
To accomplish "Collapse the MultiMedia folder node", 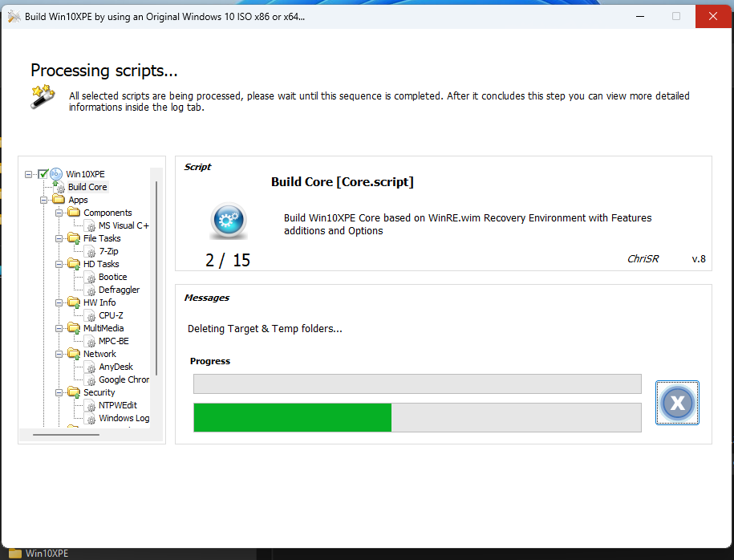I will (59, 328).
